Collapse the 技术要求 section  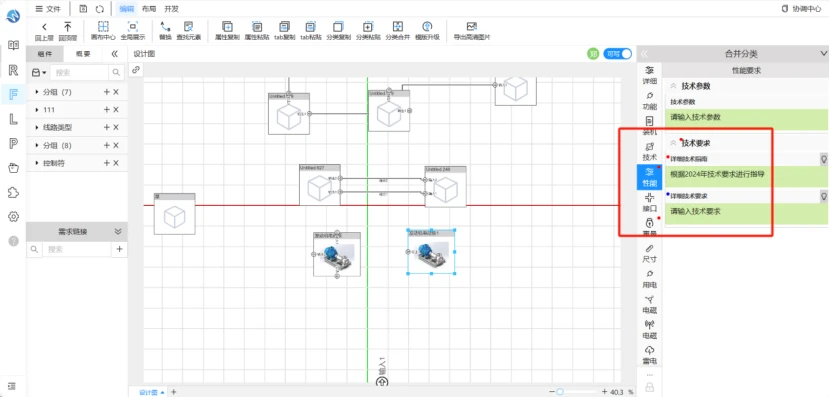[x=674, y=143]
